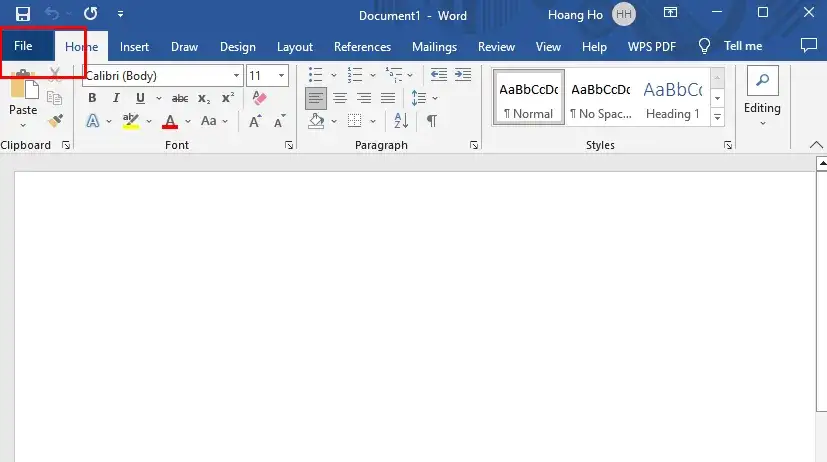827x462 pixels.
Task: Apply the yellow text highlight color
Action: [x=130, y=121]
